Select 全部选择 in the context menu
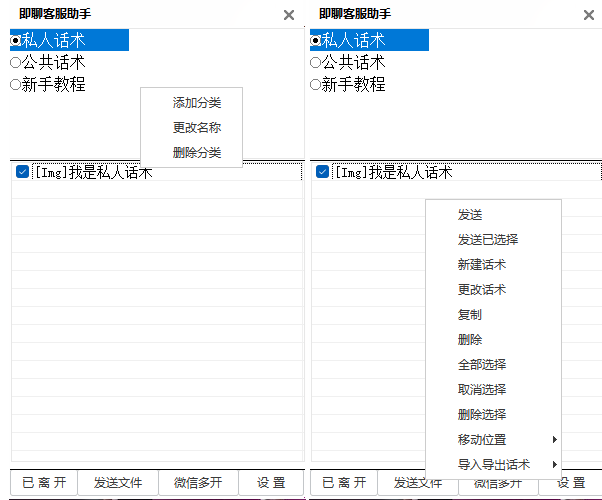 [x=481, y=365]
